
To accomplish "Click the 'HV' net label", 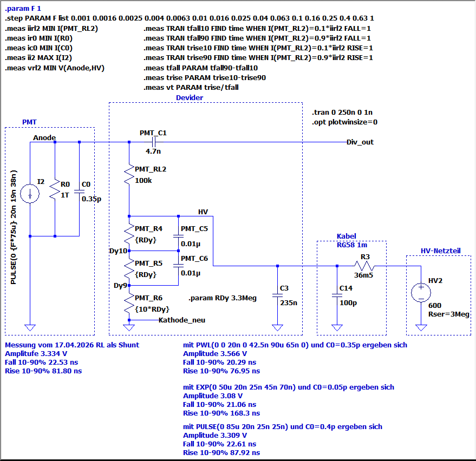I will [x=203, y=212].
